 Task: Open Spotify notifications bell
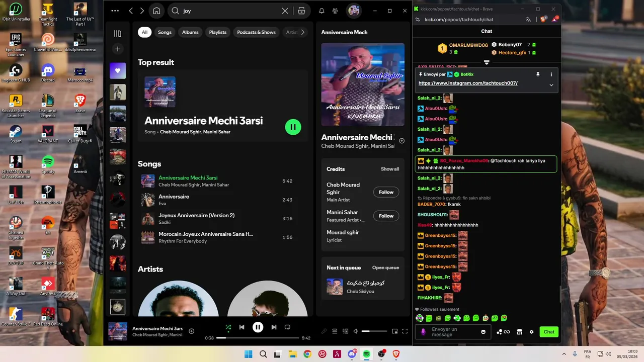[321, 11]
